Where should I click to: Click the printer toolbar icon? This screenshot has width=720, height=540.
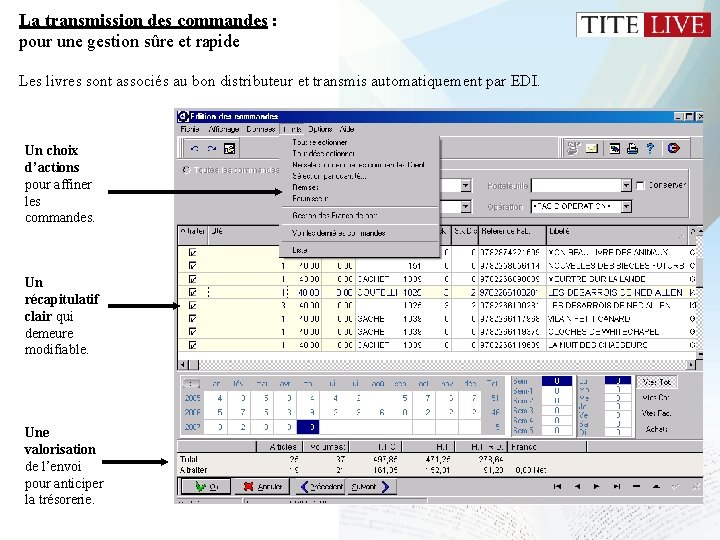point(632,148)
